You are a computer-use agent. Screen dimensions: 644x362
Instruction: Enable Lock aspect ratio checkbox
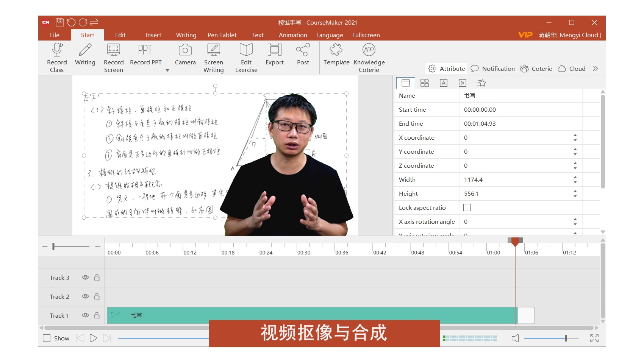coord(467,208)
